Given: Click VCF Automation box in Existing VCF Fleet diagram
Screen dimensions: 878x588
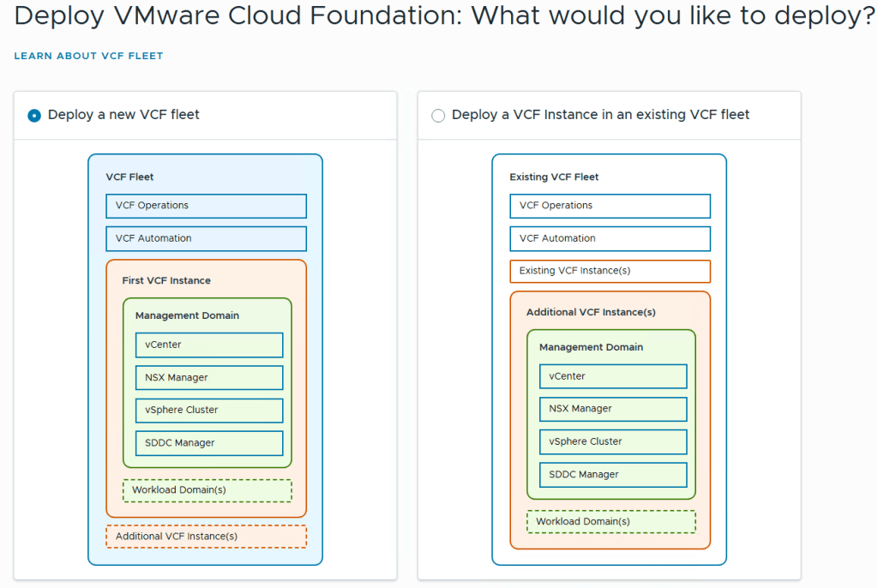Looking at the screenshot, I should [610, 238].
